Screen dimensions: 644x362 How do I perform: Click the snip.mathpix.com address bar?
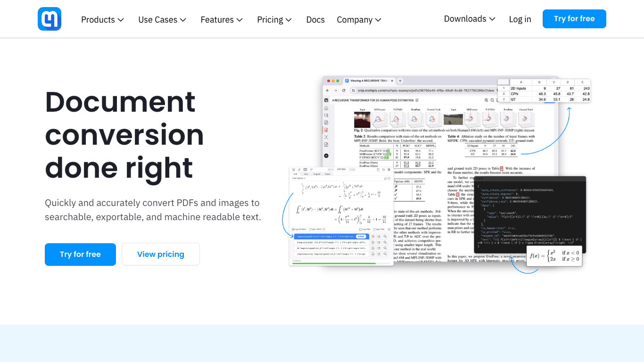424,90
